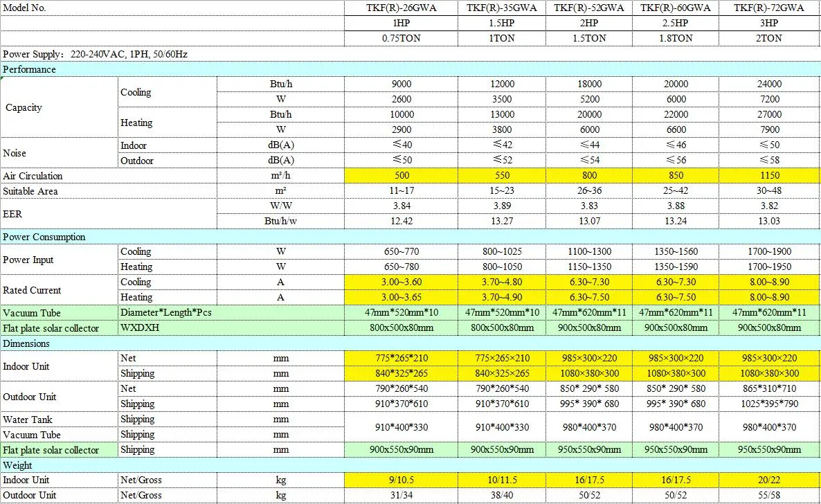Click the 9000 Btu/h cooling capacity cell

(402, 84)
